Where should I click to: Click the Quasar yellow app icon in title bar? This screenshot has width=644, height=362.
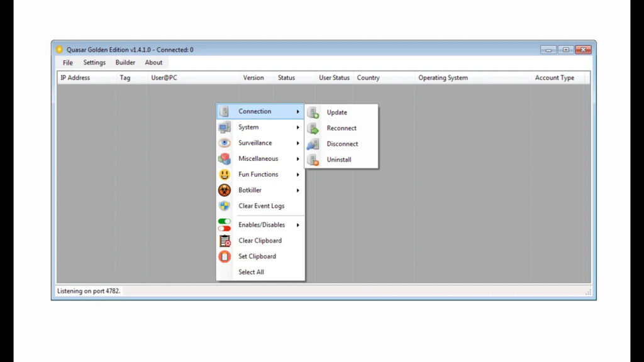(59, 49)
